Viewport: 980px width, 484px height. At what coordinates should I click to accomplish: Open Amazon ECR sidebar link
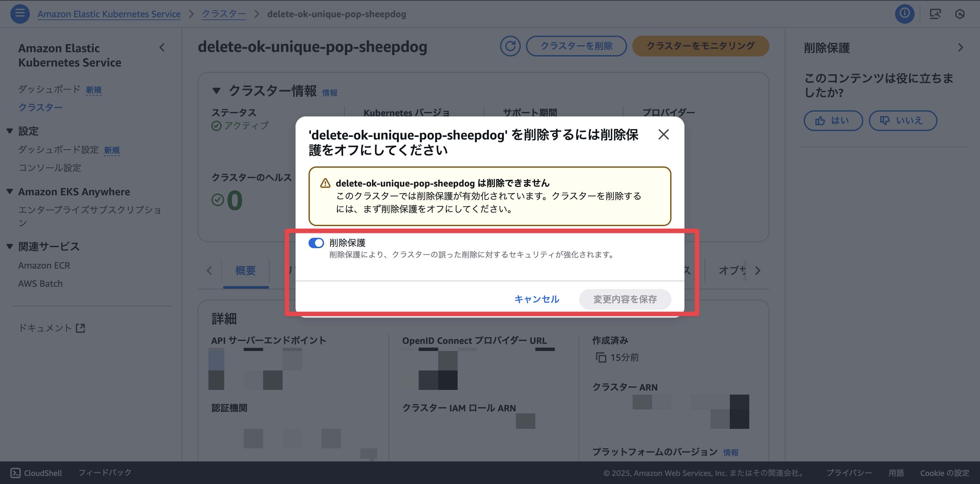click(44, 265)
